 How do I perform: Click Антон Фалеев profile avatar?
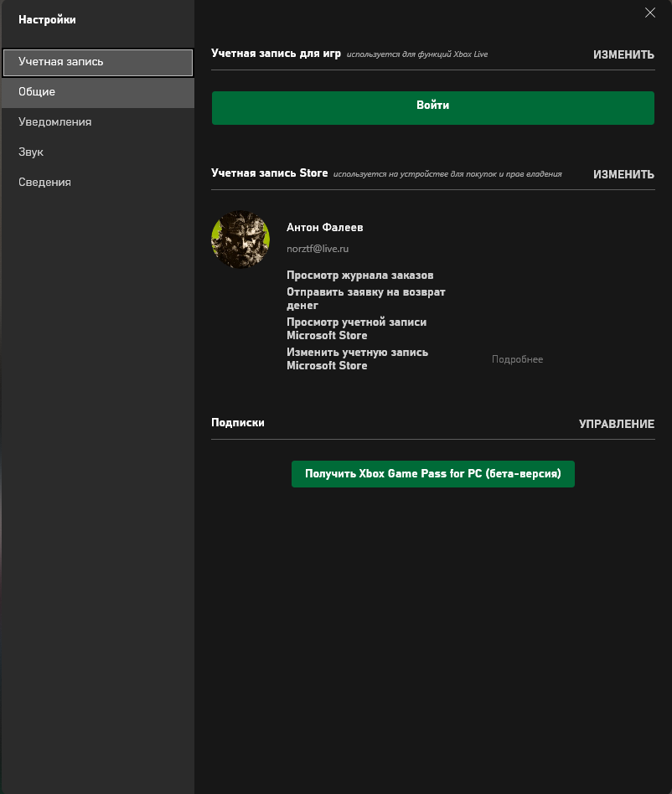click(x=240, y=240)
